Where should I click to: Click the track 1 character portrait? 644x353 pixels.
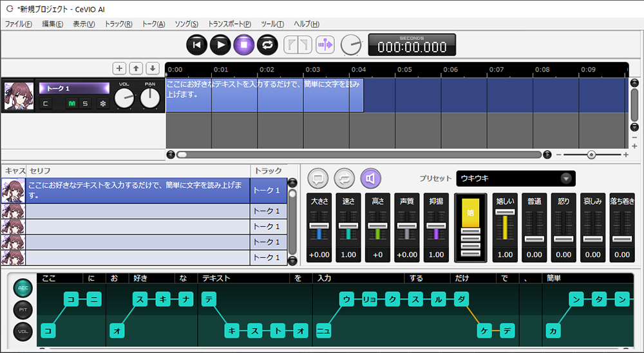[19, 95]
